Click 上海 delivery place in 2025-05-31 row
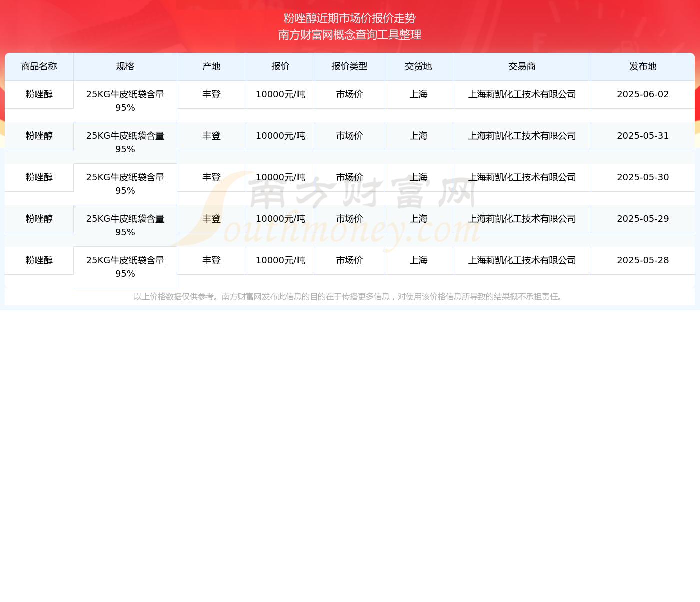The height and width of the screenshot is (602, 700). tap(419, 136)
